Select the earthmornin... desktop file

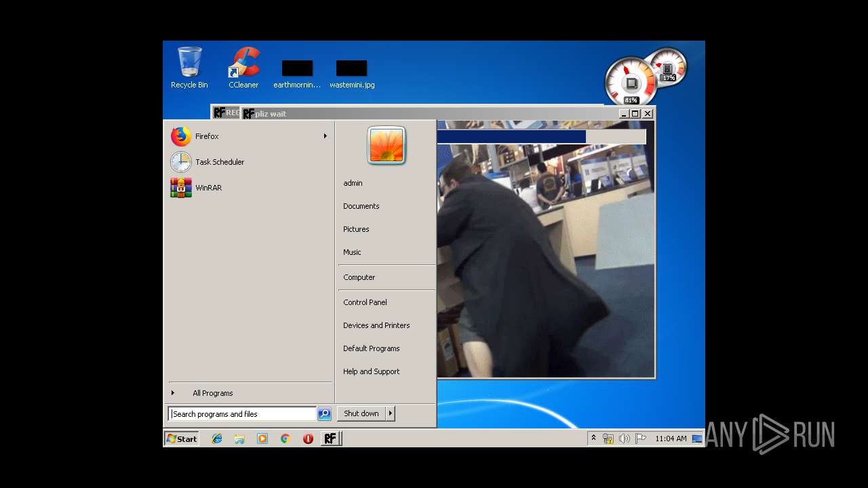(297, 75)
